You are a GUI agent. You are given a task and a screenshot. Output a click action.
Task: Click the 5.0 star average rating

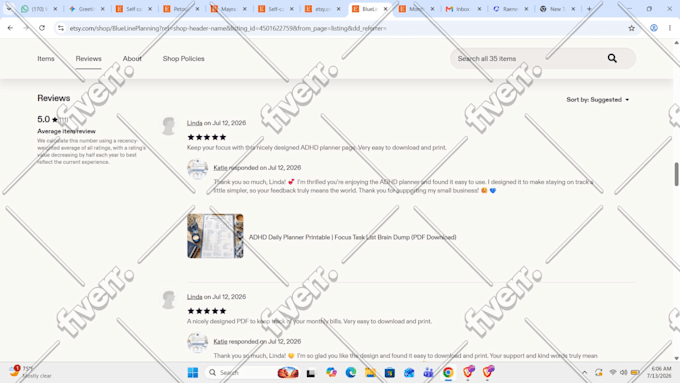[52, 119]
